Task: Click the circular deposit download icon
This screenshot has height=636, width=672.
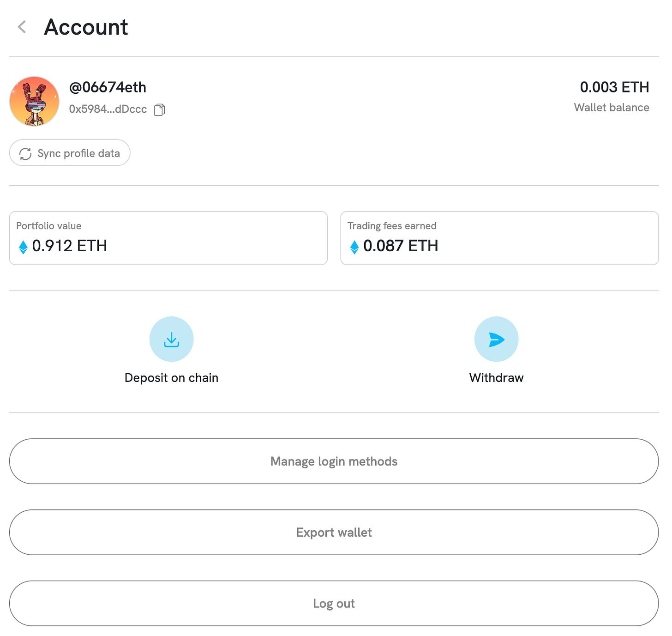Action: [x=171, y=339]
